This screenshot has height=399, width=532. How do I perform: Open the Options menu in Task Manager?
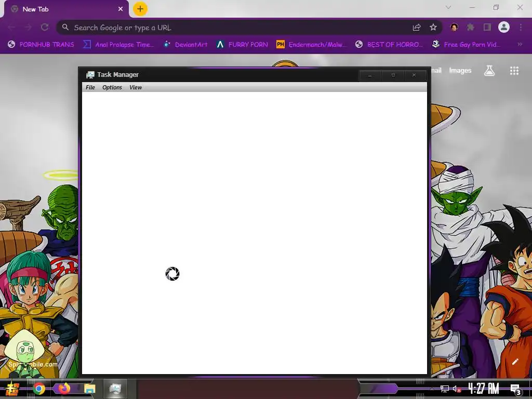pos(112,87)
